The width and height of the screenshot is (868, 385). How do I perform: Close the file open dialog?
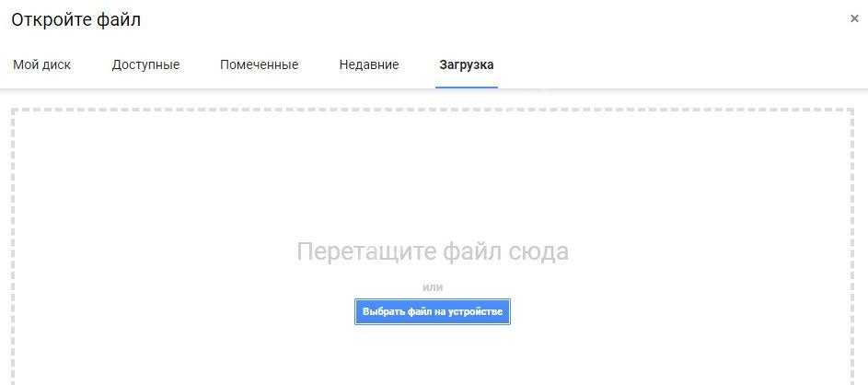point(854,18)
